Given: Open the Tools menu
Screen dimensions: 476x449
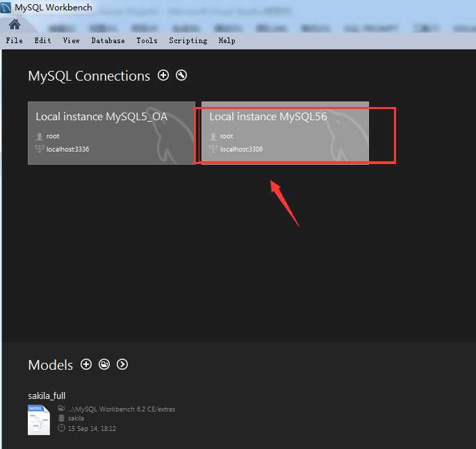Looking at the screenshot, I should click(147, 41).
